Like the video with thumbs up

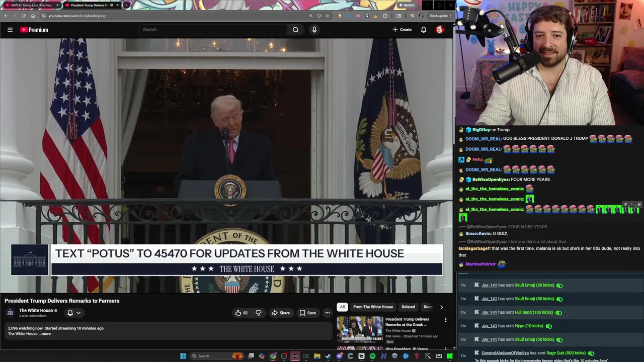point(242,313)
